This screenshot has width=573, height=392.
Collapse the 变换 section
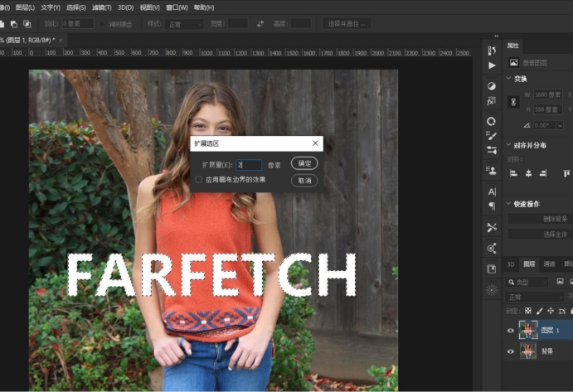(508, 79)
